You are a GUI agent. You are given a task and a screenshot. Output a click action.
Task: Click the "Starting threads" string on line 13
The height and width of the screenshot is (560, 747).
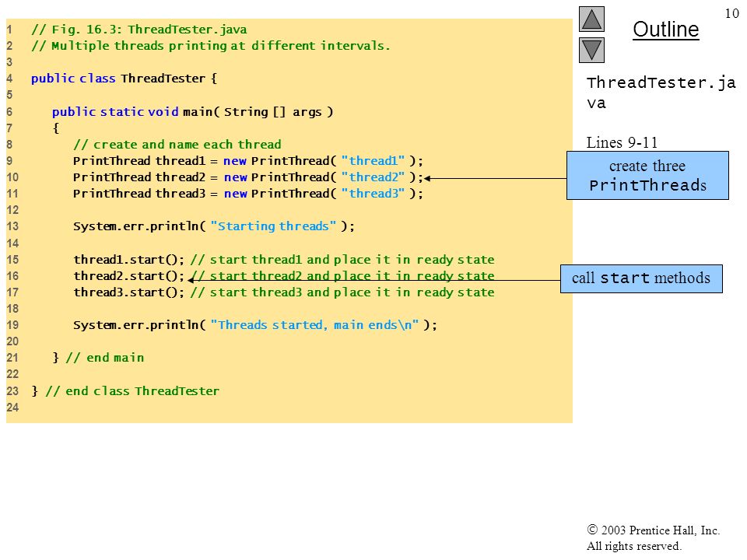coord(273,226)
